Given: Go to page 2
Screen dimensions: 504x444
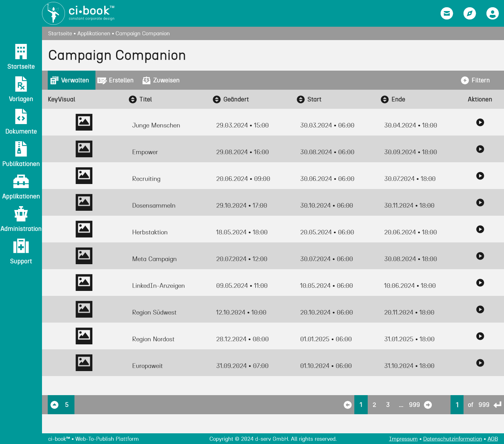Looking at the screenshot, I should coord(374,405).
